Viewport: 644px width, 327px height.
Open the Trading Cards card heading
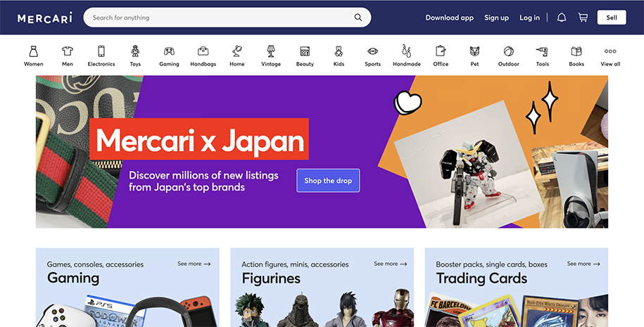[x=481, y=278]
